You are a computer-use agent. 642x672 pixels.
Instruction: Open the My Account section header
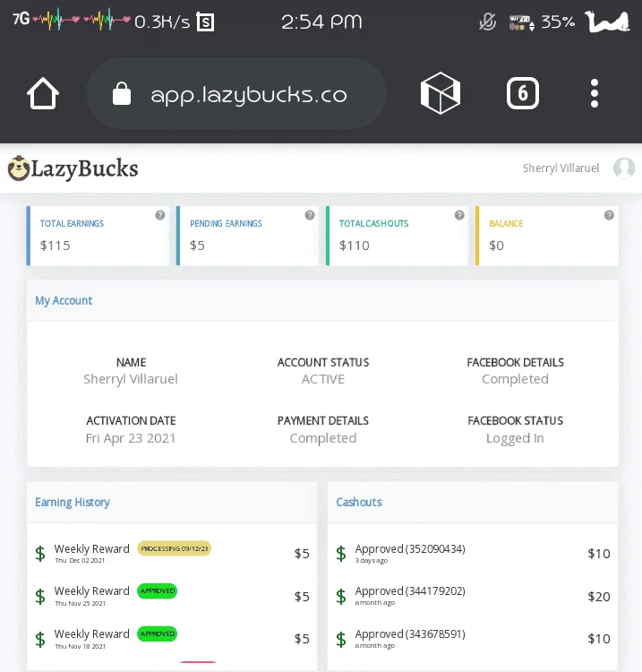[322, 300]
